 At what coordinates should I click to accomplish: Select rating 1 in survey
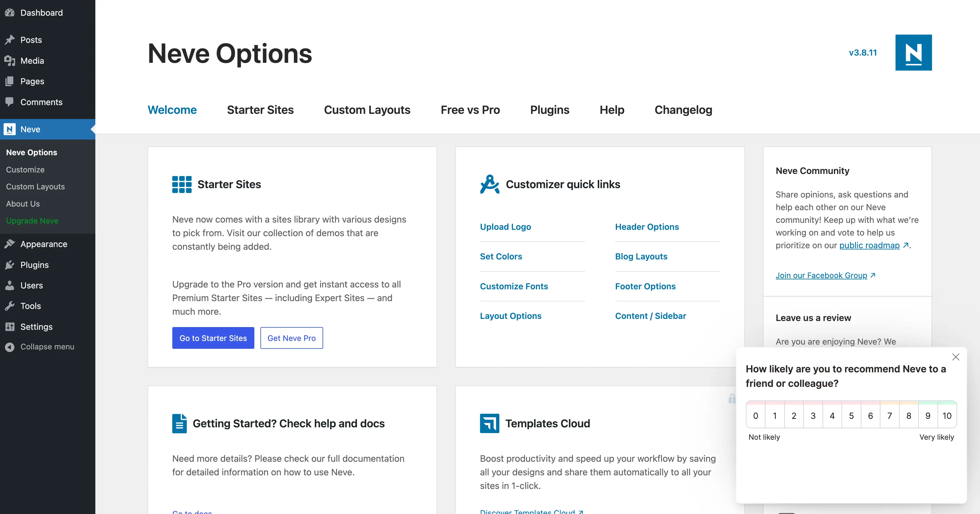coord(775,416)
